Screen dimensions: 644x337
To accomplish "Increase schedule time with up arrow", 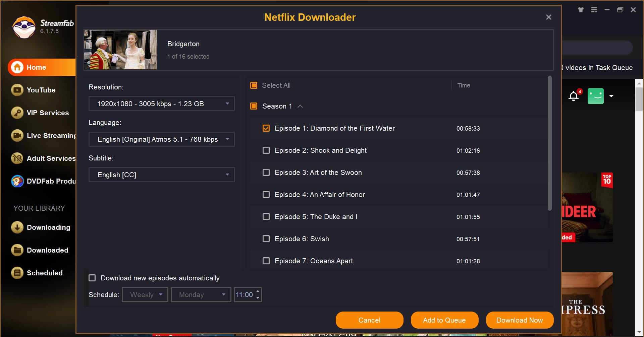I will click(258, 291).
